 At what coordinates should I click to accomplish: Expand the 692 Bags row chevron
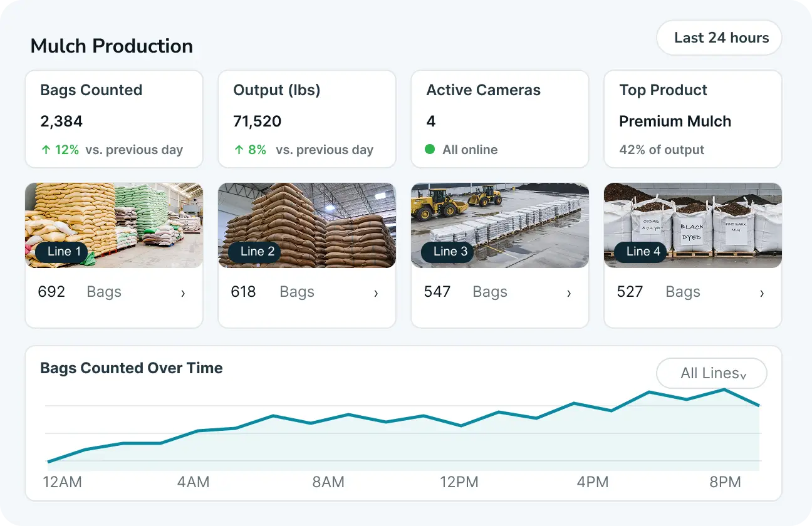(x=183, y=293)
